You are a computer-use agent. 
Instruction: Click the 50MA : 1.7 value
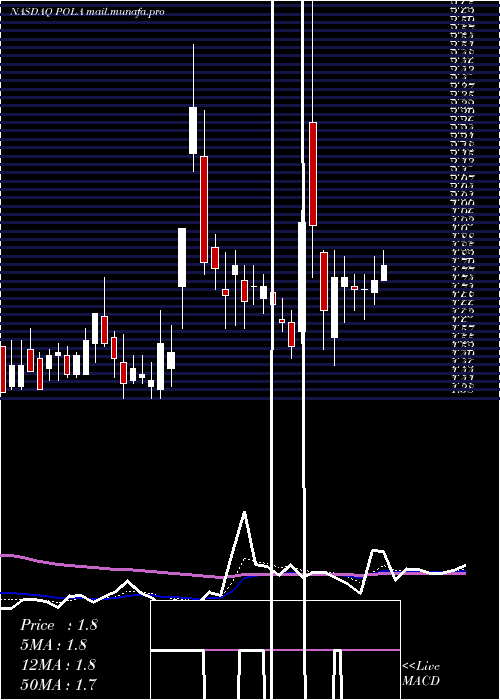[x=58, y=684]
